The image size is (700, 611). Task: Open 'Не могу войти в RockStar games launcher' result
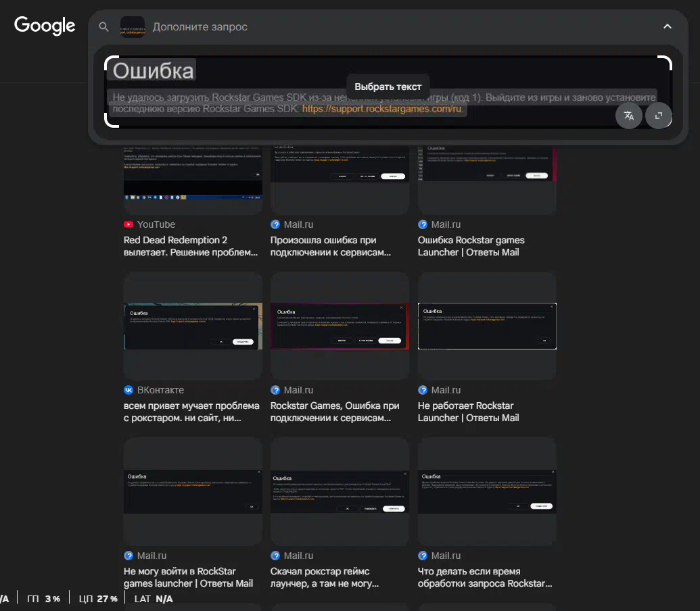(189, 578)
